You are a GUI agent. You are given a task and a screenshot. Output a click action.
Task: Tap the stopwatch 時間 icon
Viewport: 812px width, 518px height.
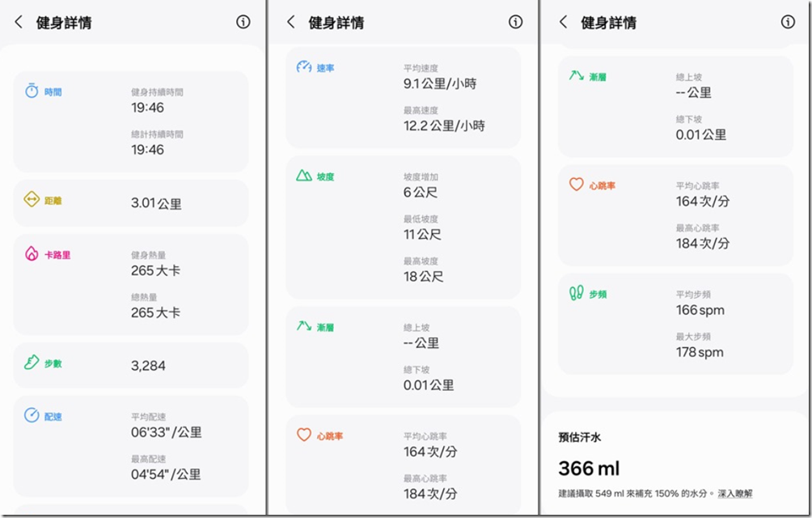pos(32,91)
